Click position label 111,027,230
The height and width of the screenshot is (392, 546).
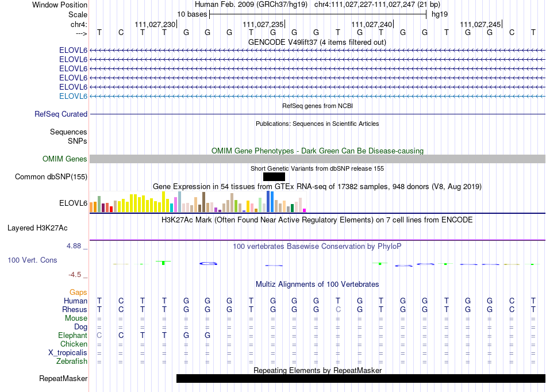click(155, 24)
